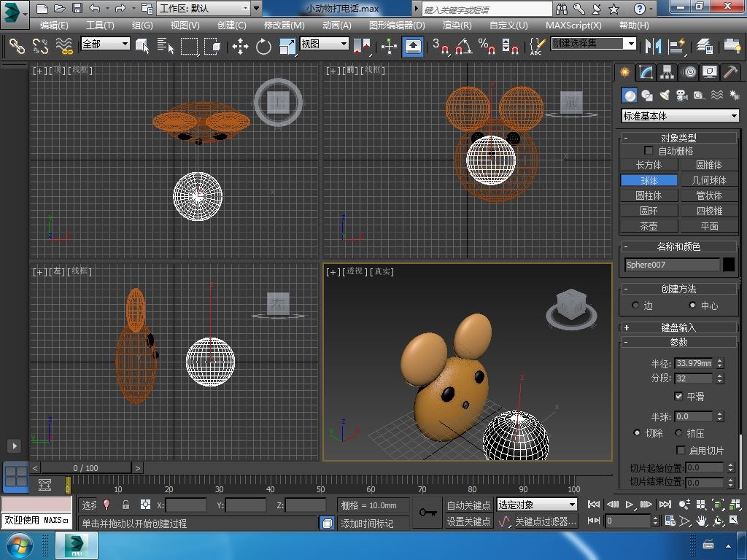Select the 中心 creation method radio

(692, 305)
